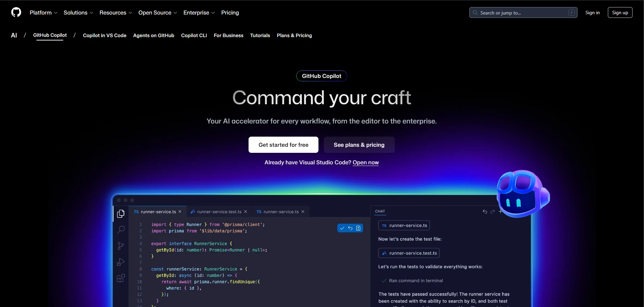Follow the Open now link
The height and width of the screenshot is (307, 644).
coord(365,162)
